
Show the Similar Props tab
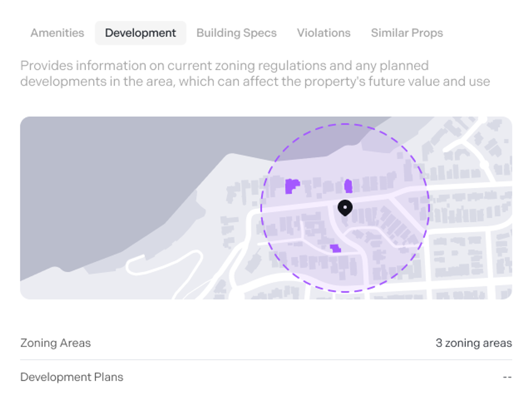[x=407, y=33]
